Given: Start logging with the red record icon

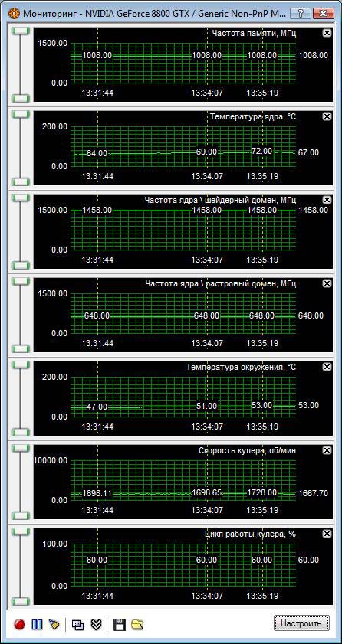Looking at the screenshot, I should pos(19,625).
